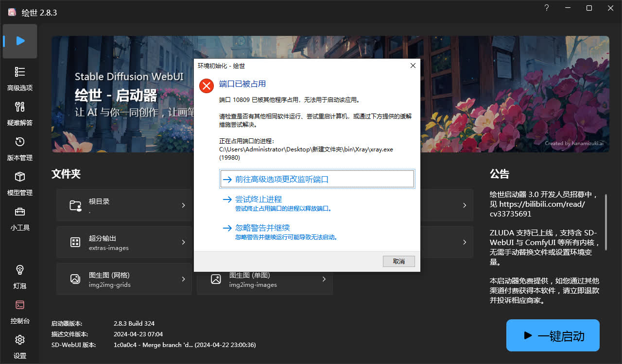Choose 忽略警告并继续 option
The image size is (622, 364).
[262, 228]
